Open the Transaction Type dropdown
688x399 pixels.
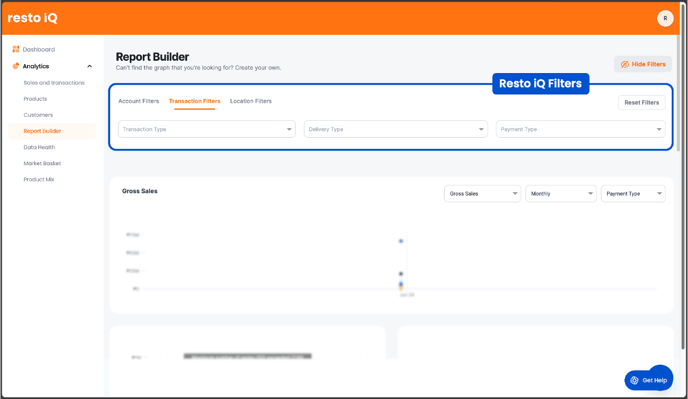207,129
